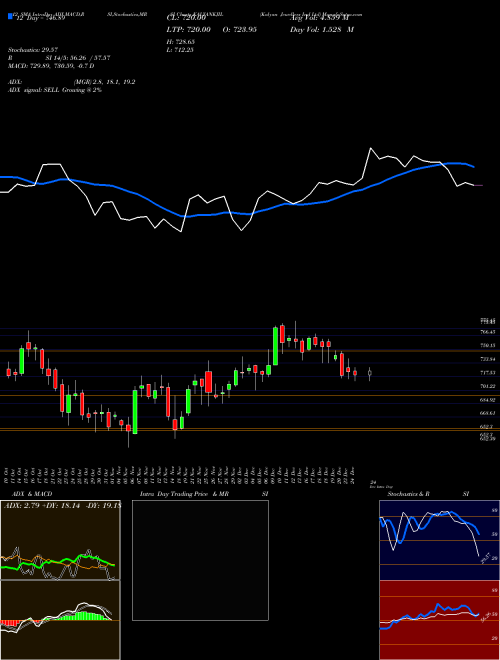
Task: Click the 'SI 14/3: 36.26 / 57.57' reading
Action: point(78,58)
